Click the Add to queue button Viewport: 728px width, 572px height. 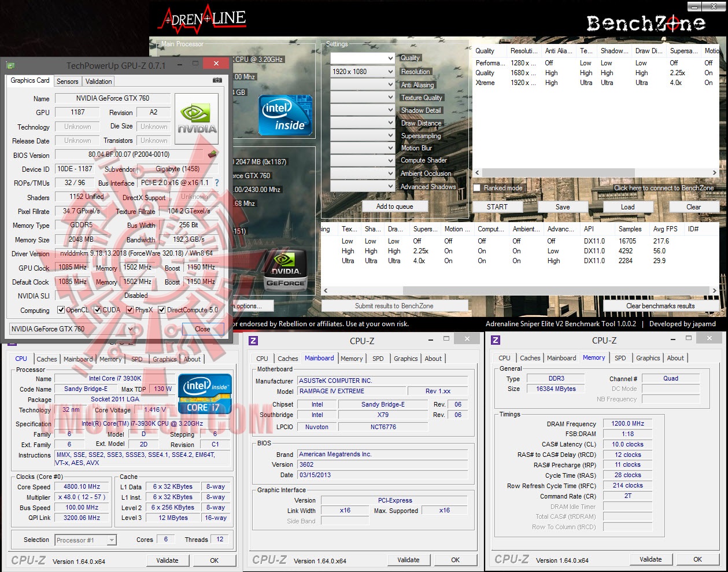394,206
